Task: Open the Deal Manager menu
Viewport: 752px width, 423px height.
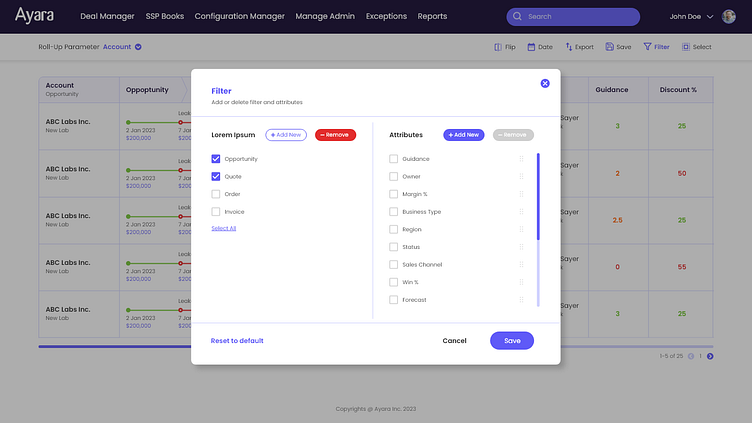Action: tap(107, 17)
